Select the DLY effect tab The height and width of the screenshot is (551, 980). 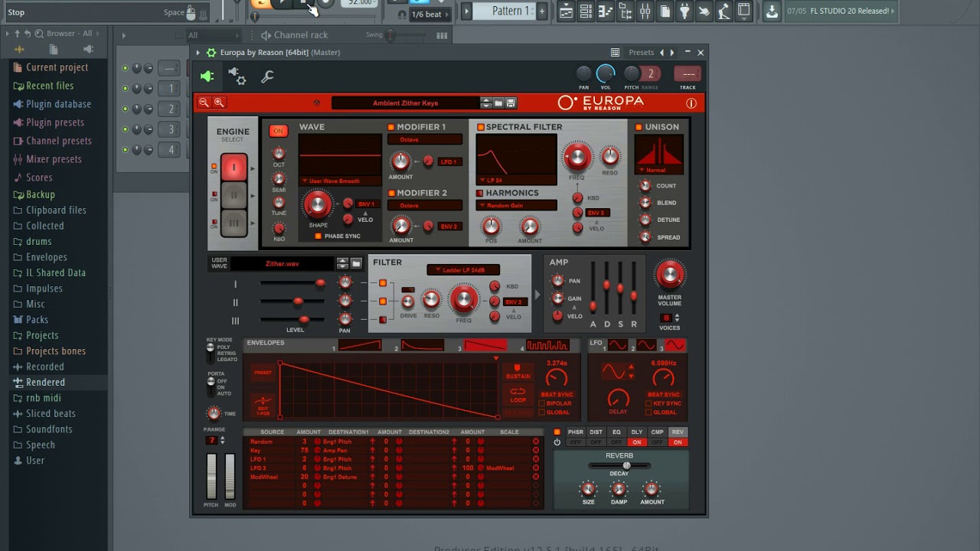pyautogui.click(x=636, y=432)
